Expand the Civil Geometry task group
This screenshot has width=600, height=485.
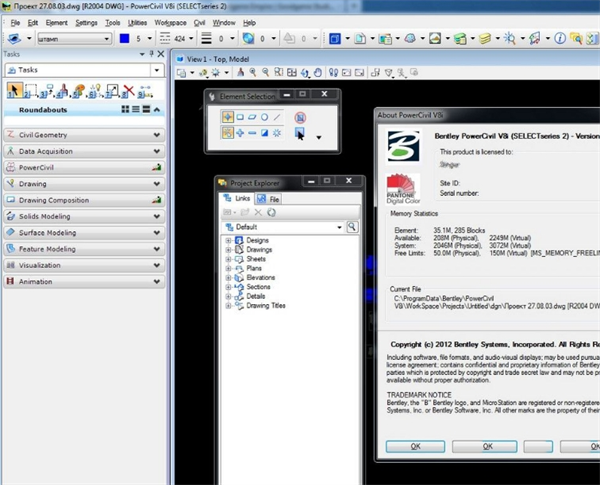click(x=157, y=134)
